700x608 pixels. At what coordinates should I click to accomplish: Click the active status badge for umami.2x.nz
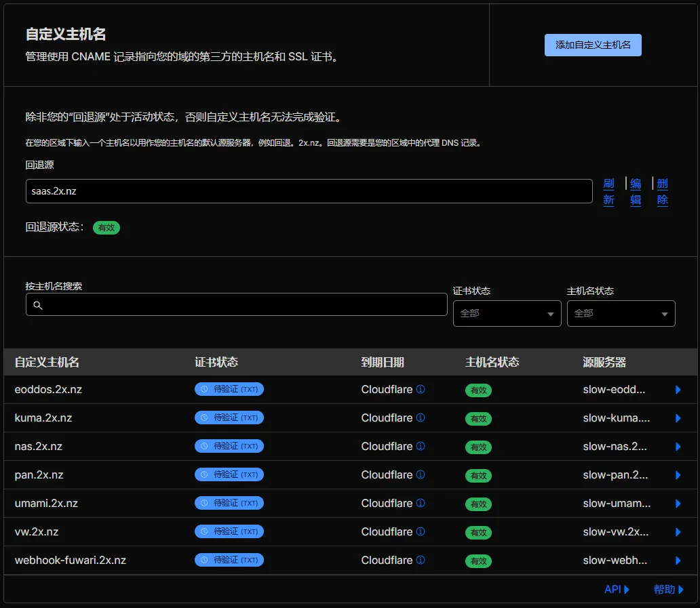tap(478, 504)
